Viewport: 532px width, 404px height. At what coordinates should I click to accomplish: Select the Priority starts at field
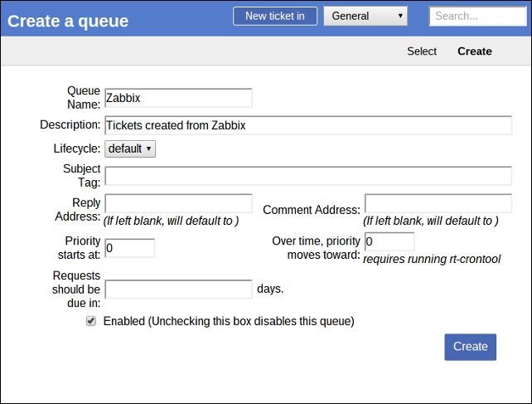(x=129, y=248)
